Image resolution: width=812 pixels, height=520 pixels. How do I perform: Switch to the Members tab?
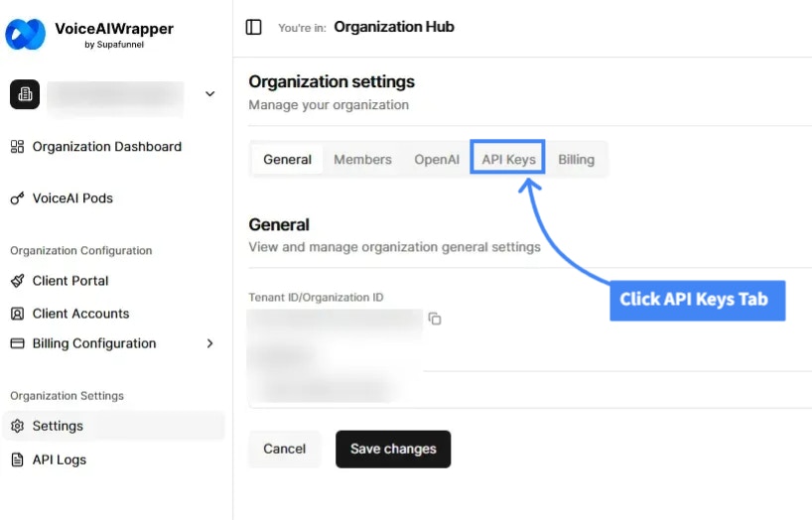click(x=362, y=160)
